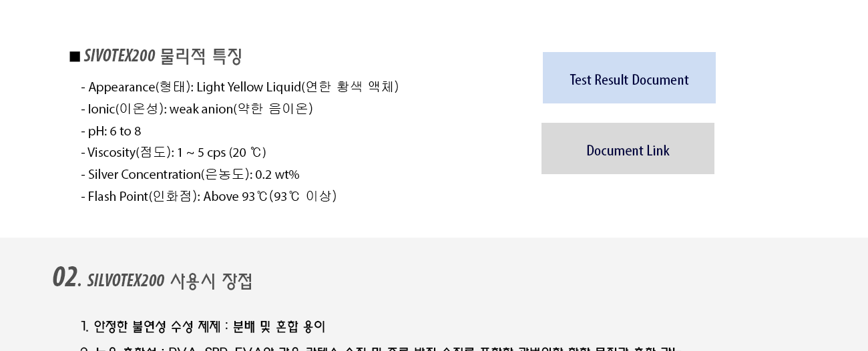868x351 pixels.
Task: Select the 0.2 wt% value
Action: click(277, 174)
